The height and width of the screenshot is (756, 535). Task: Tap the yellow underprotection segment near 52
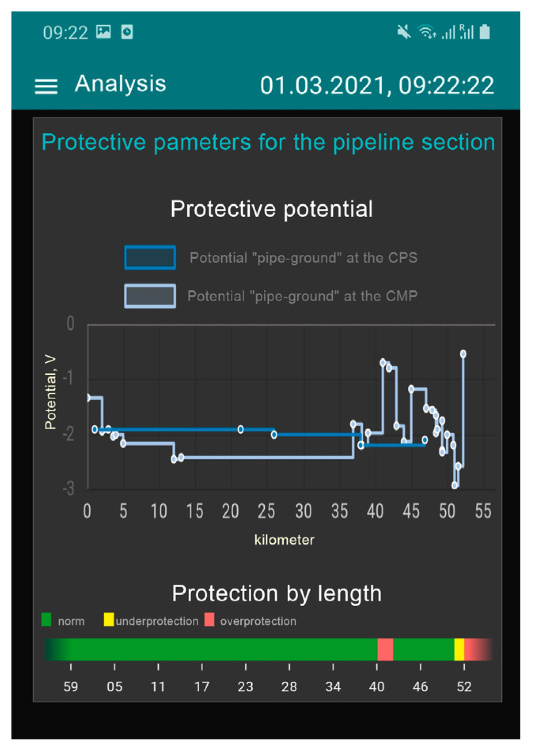(x=459, y=649)
